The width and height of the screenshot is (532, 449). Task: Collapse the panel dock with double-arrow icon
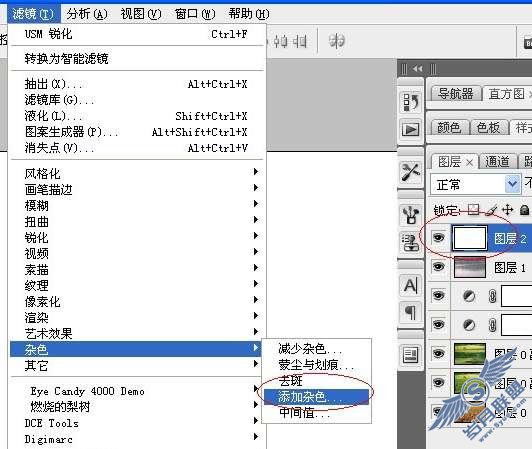(418, 69)
